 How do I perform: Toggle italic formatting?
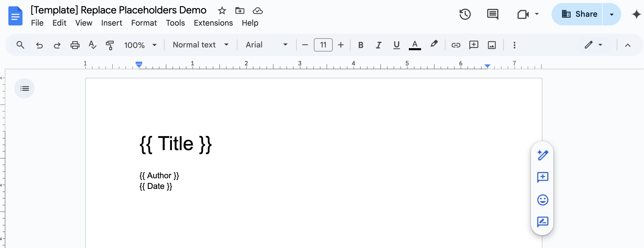click(x=378, y=45)
